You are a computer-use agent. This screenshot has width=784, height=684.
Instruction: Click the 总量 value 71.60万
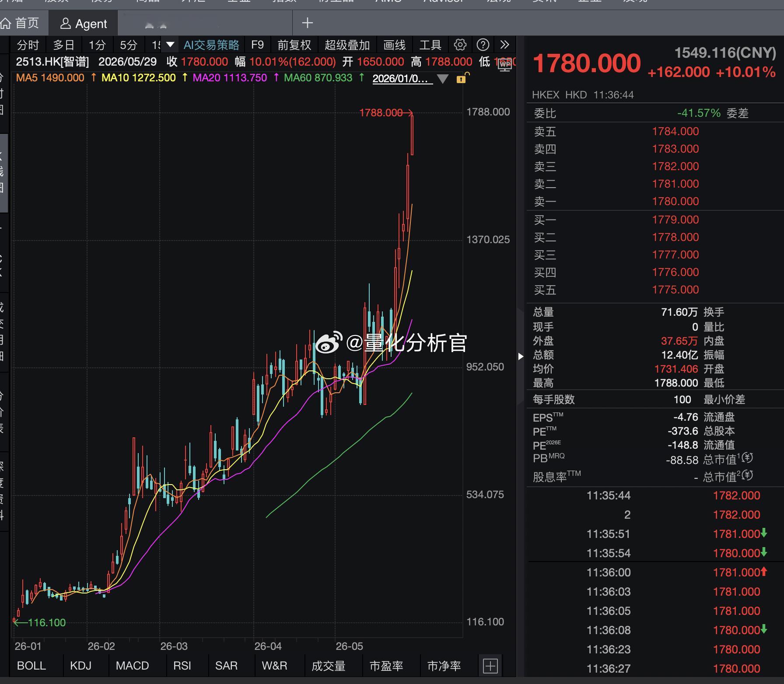point(679,312)
